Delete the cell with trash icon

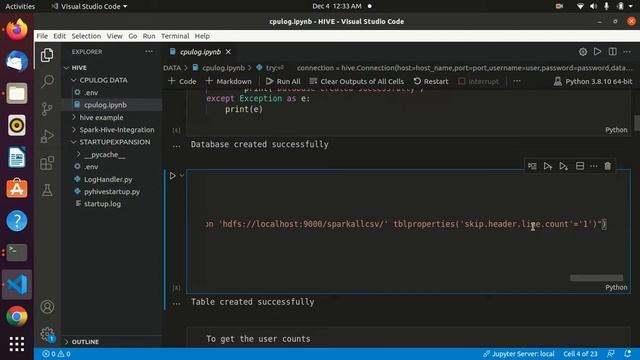(x=608, y=166)
